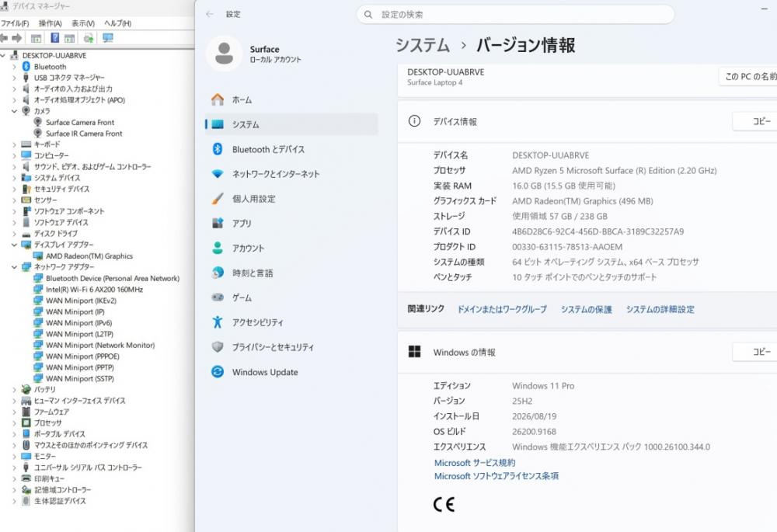Click the Windows logo beside Windows の情報

(414, 352)
